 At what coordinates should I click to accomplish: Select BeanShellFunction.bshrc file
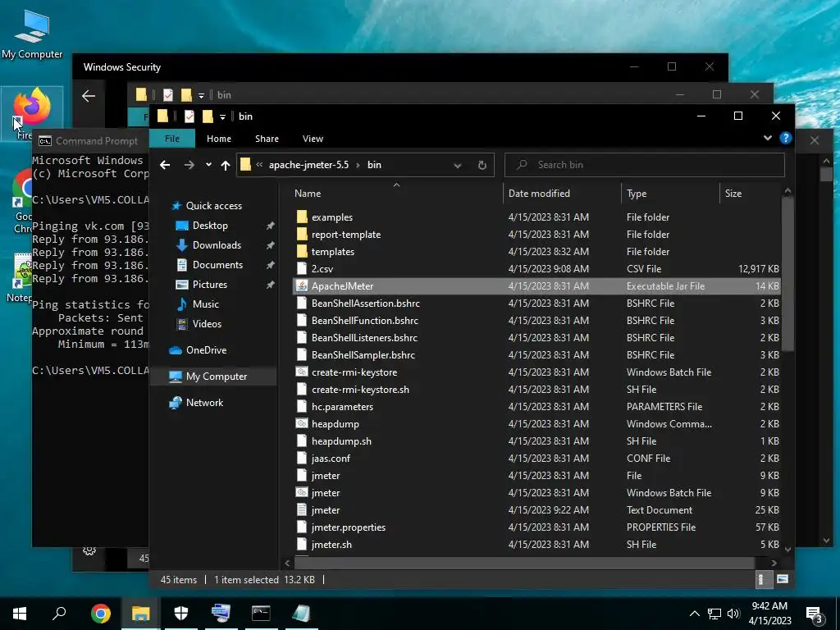[365, 321]
